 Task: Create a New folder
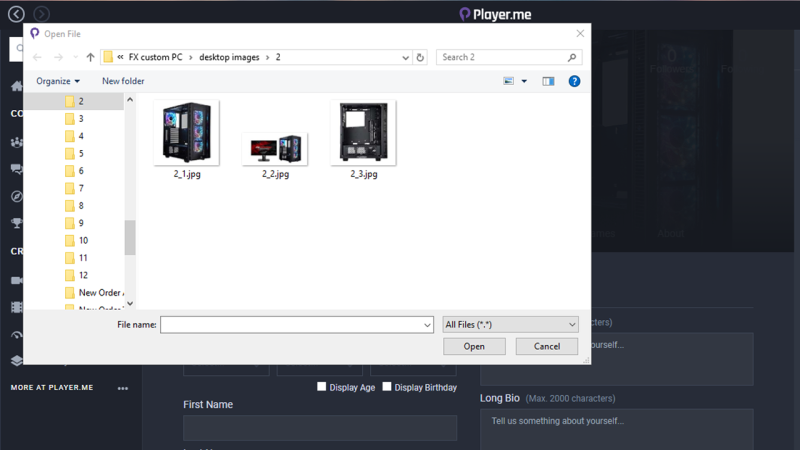123,81
